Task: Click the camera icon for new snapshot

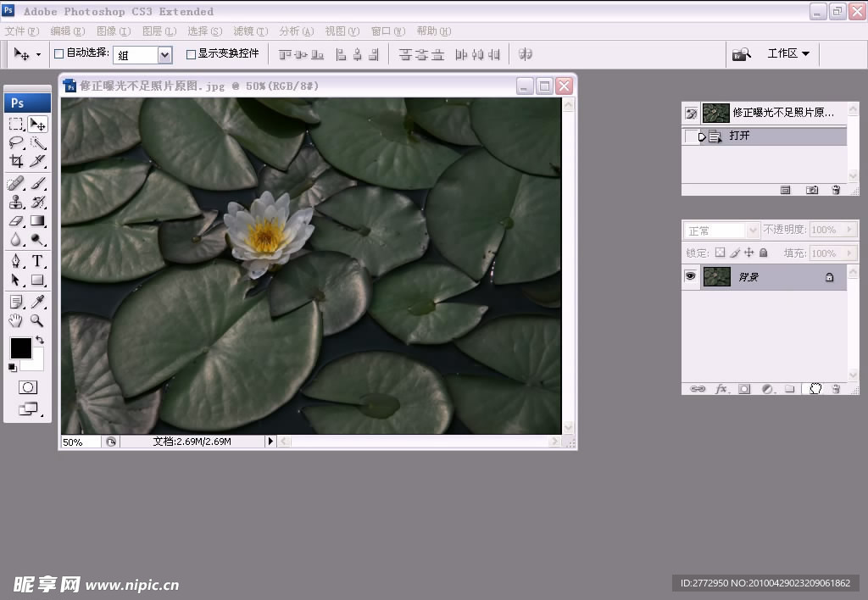Action: pos(811,191)
